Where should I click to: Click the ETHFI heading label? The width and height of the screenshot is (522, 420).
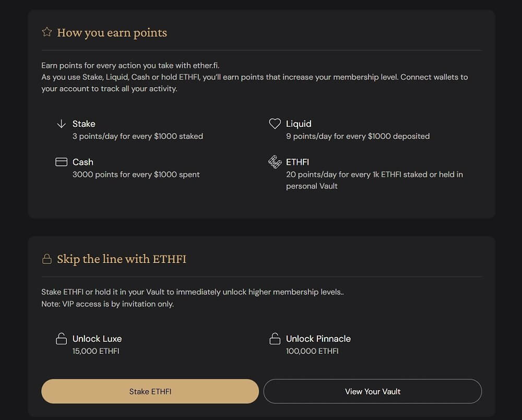(x=298, y=162)
